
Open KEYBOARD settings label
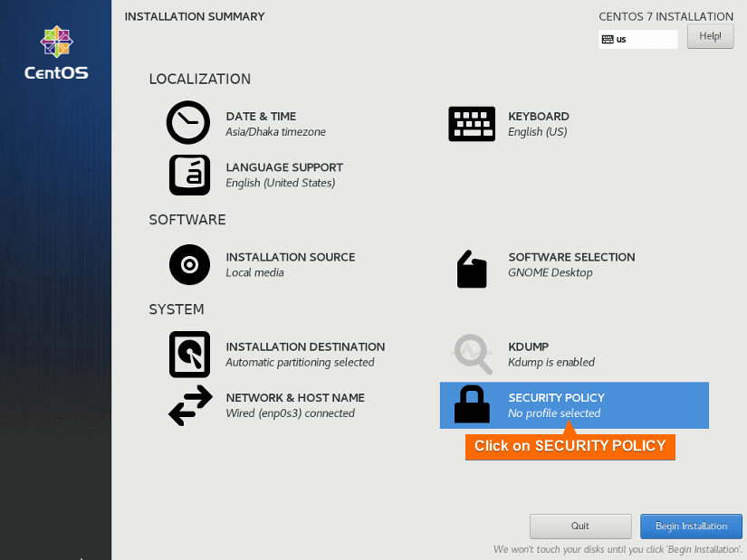pyautogui.click(x=539, y=116)
